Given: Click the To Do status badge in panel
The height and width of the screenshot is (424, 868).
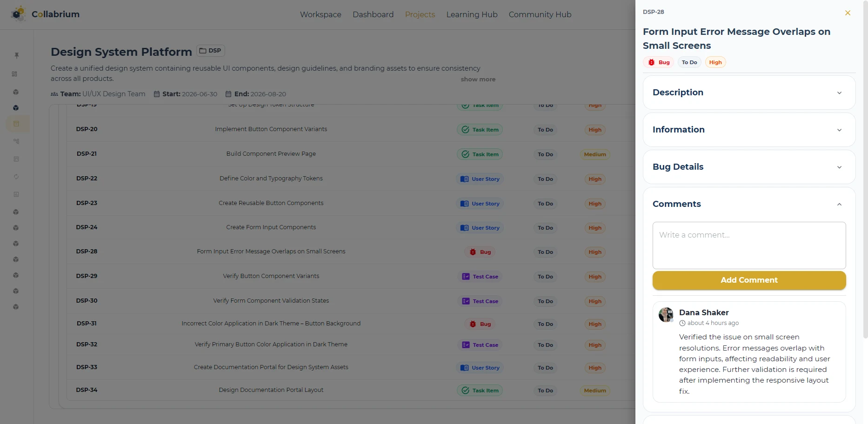Looking at the screenshot, I should [689, 62].
